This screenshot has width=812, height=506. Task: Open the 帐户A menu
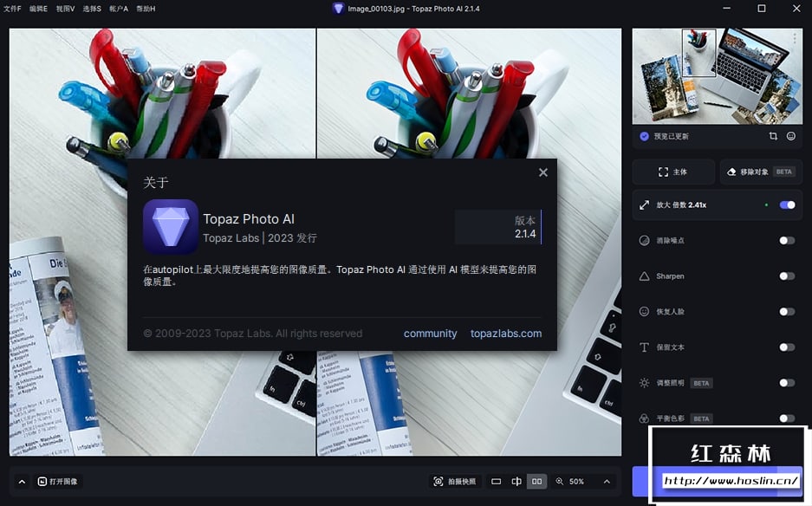119,9
